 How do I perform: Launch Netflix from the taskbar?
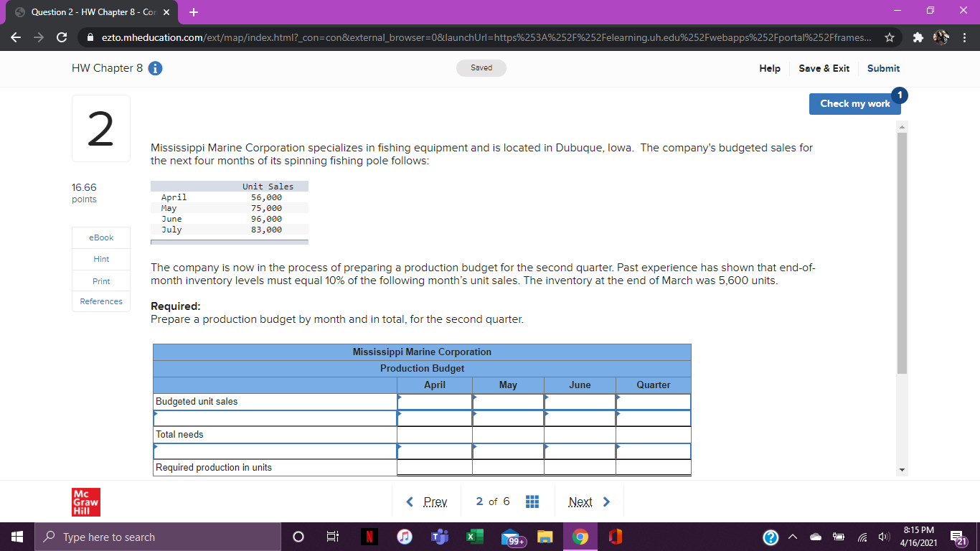coord(368,536)
